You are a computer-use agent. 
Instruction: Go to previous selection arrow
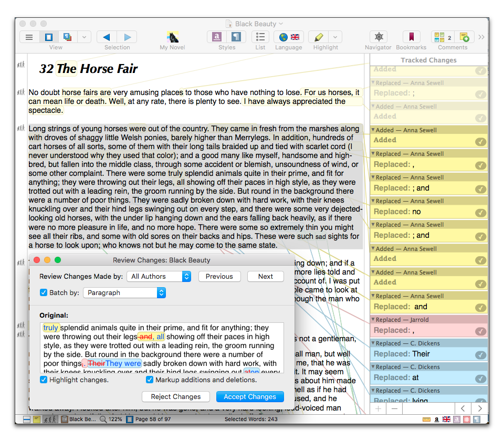pos(107,37)
